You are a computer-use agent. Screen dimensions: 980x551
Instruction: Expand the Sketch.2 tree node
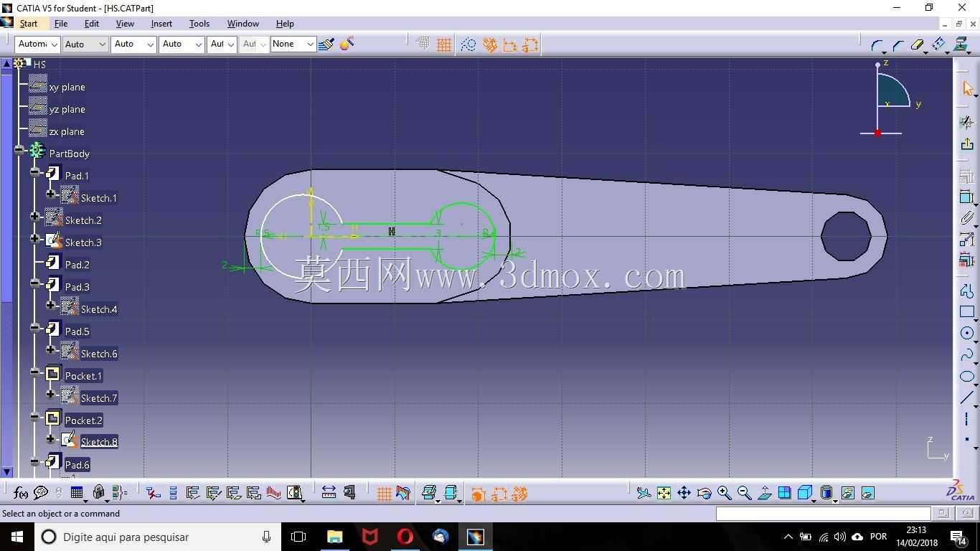[35, 217]
